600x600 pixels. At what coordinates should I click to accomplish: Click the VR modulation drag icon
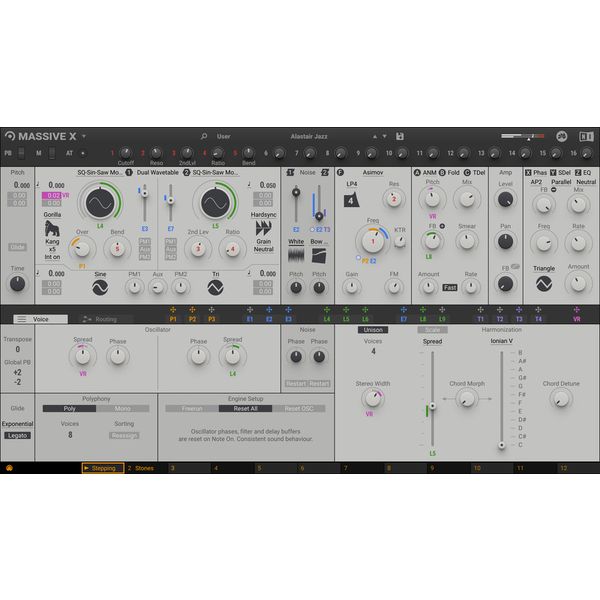point(577,310)
